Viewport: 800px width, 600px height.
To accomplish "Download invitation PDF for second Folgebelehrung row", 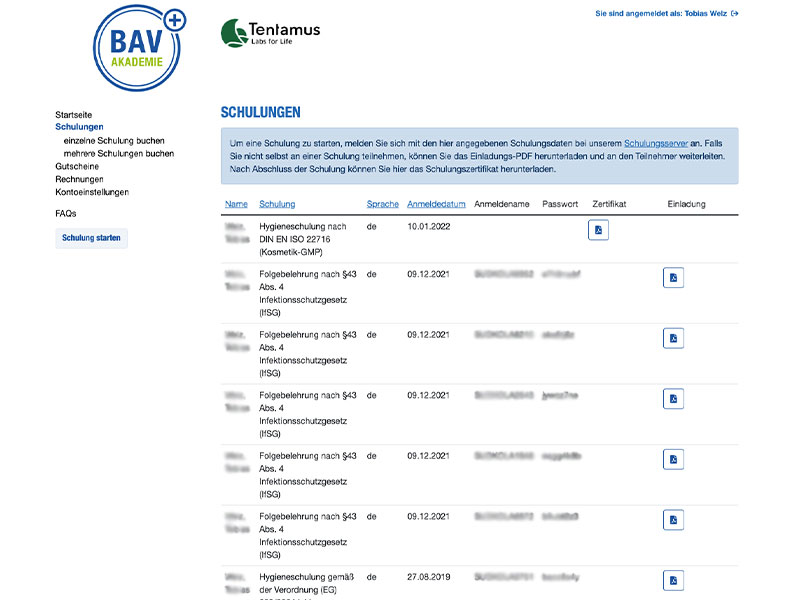I will [x=673, y=338].
